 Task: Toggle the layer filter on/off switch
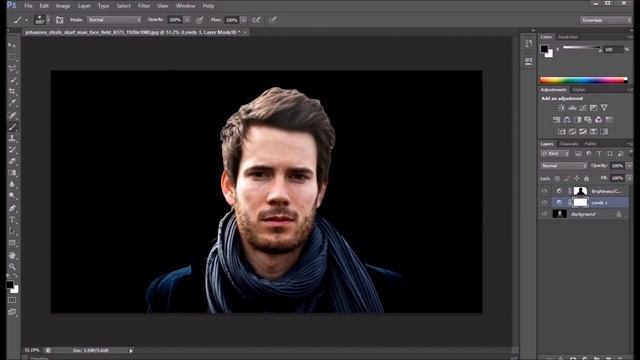click(x=631, y=153)
